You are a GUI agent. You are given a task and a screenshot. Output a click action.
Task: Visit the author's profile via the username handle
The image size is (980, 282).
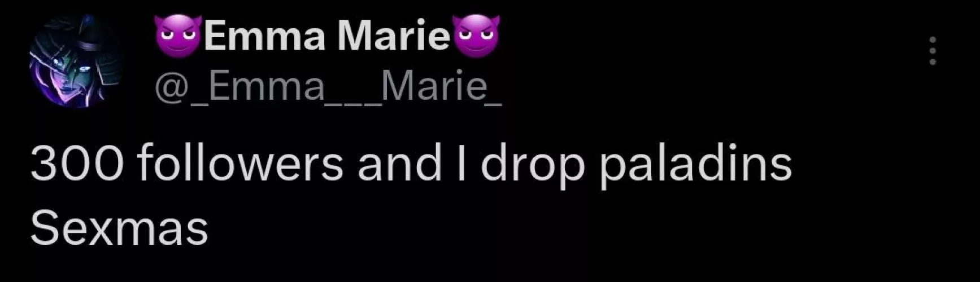click(x=328, y=88)
